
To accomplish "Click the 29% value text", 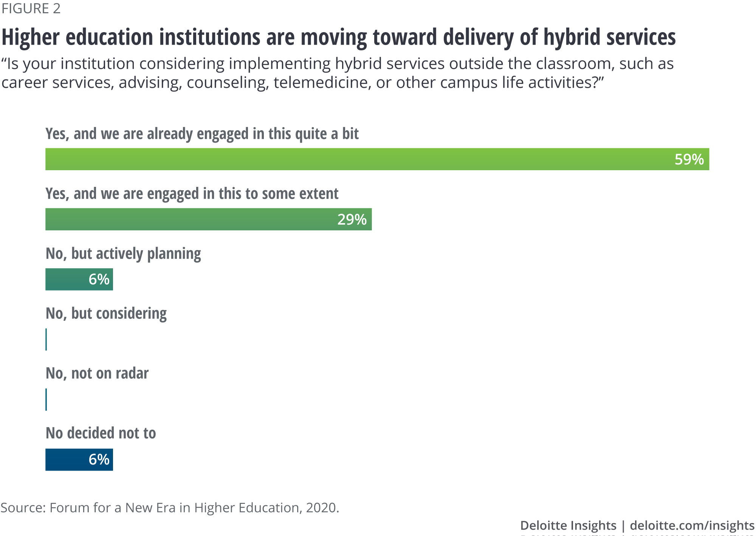I will tap(352, 219).
